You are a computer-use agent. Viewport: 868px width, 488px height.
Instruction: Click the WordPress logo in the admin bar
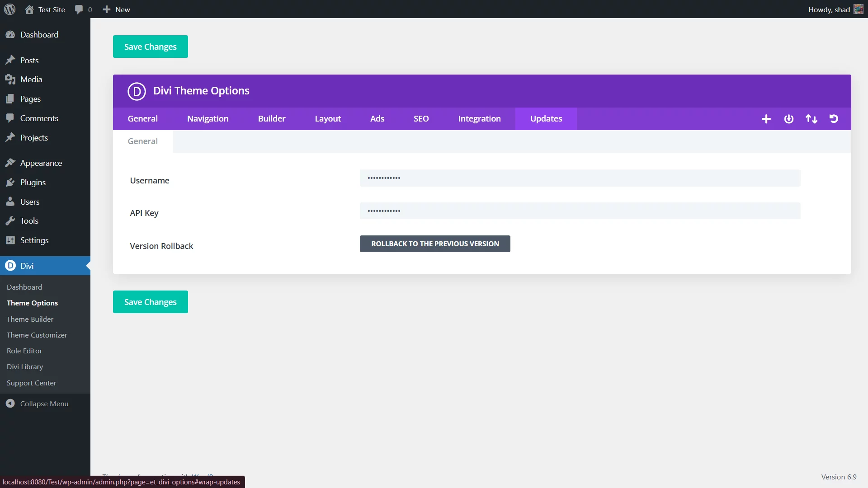point(9,9)
